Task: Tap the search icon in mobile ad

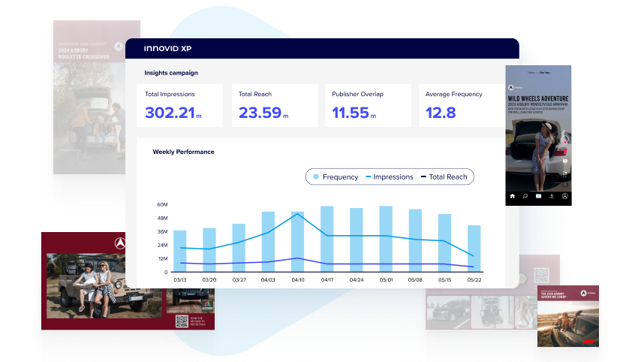Action: [525, 196]
